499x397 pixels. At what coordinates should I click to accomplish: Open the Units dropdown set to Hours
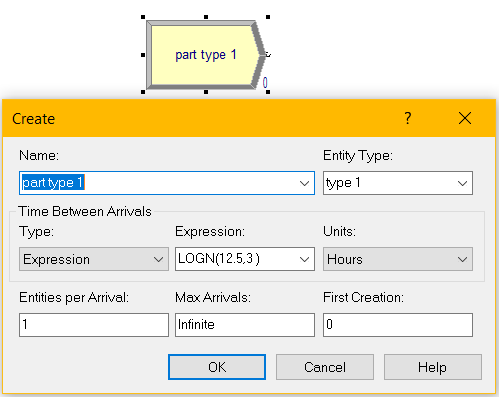[398, 259]
